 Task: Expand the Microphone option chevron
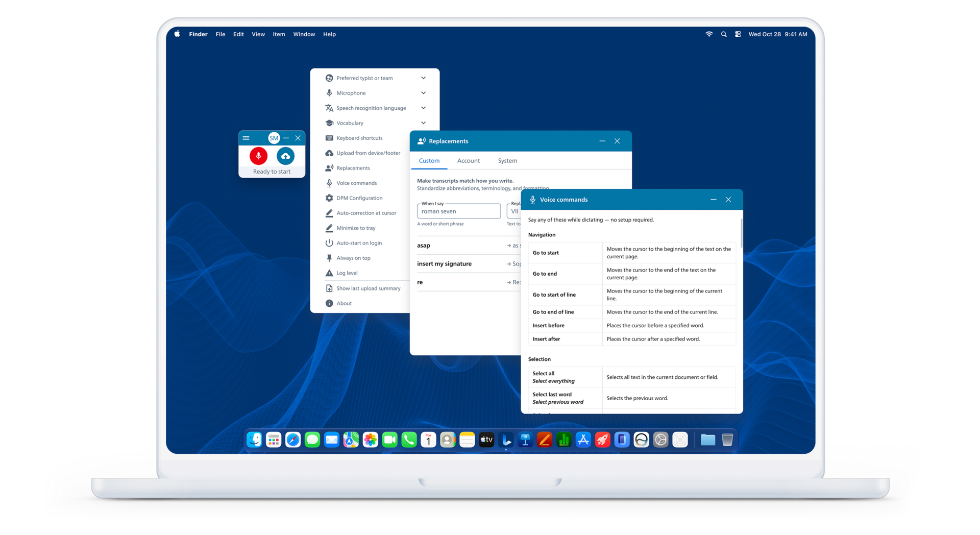point(423,93)
